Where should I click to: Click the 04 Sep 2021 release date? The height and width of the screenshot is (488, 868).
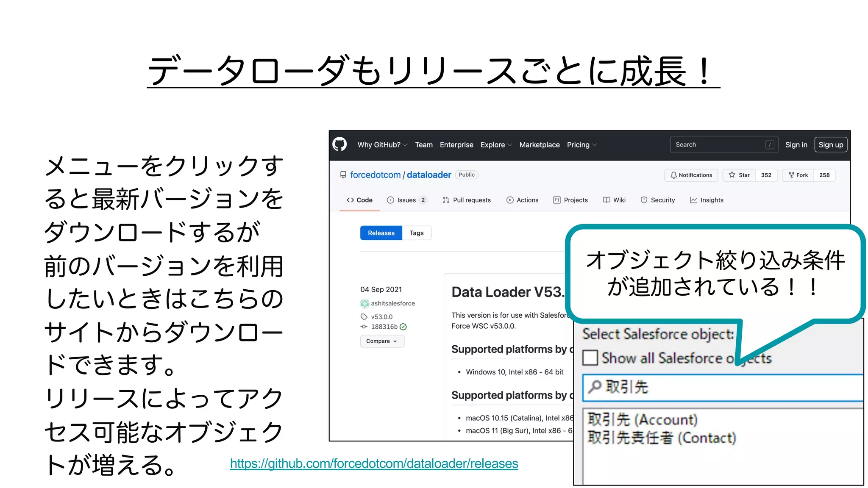381,289
